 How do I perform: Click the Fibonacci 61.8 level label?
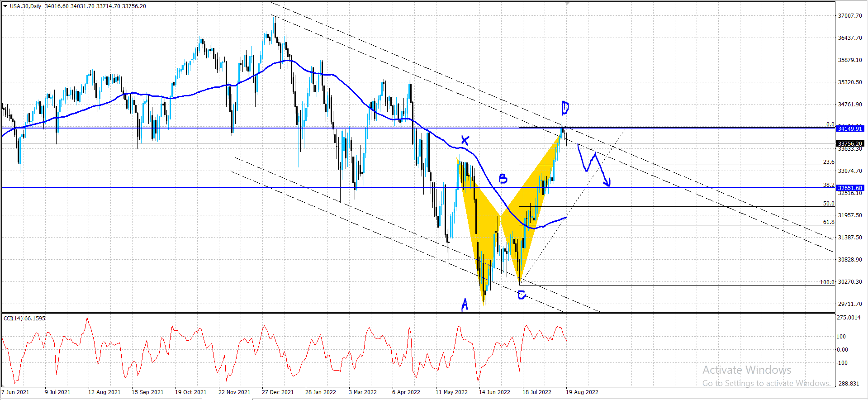tap(829, 222)
